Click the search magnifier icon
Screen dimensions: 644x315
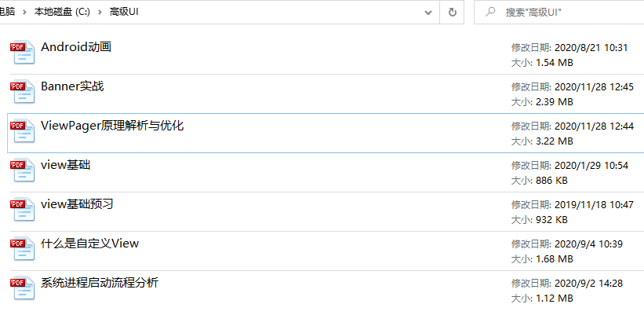point(489,12)
